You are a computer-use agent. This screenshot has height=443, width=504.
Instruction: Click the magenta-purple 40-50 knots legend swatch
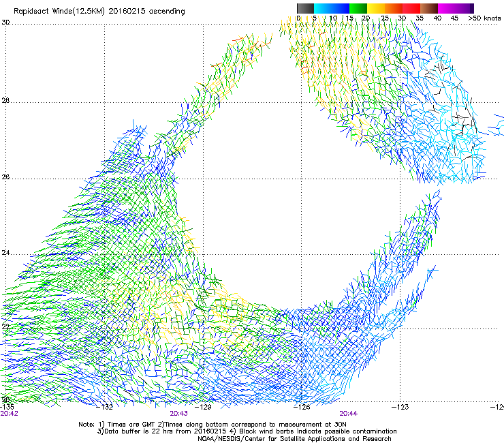(456, 8)
